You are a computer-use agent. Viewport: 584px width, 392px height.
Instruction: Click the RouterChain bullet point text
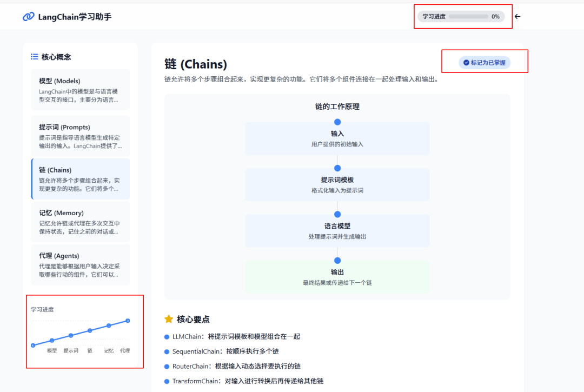(236, 366)
